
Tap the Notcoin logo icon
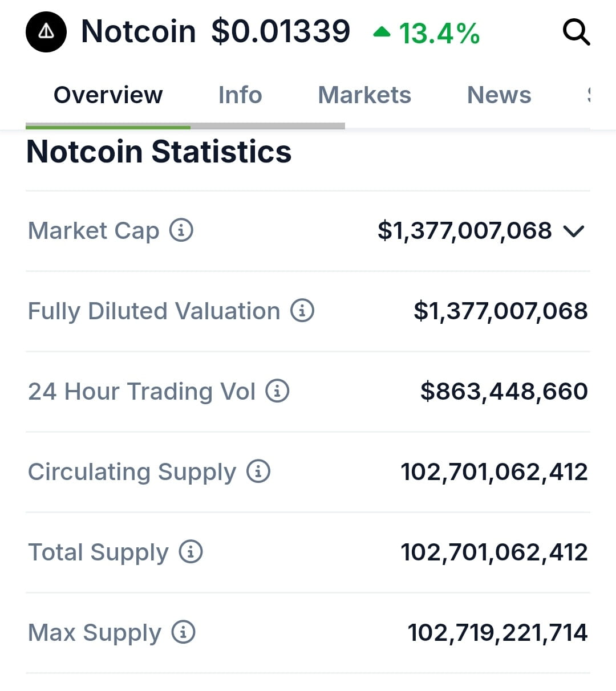pos(46,32)
